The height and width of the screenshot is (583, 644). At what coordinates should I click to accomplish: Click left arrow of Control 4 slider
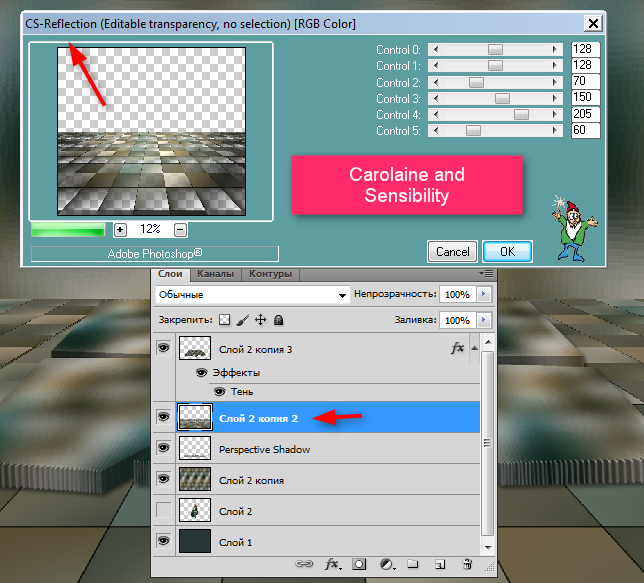click(436, 115)
